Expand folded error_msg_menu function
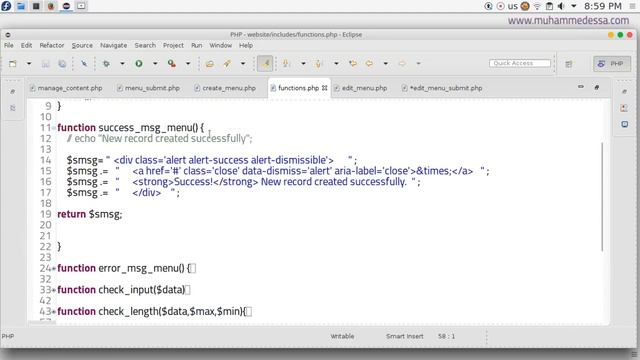Image resolution: width=640 pixels, height=360 pixels. (x=53, y=269)
